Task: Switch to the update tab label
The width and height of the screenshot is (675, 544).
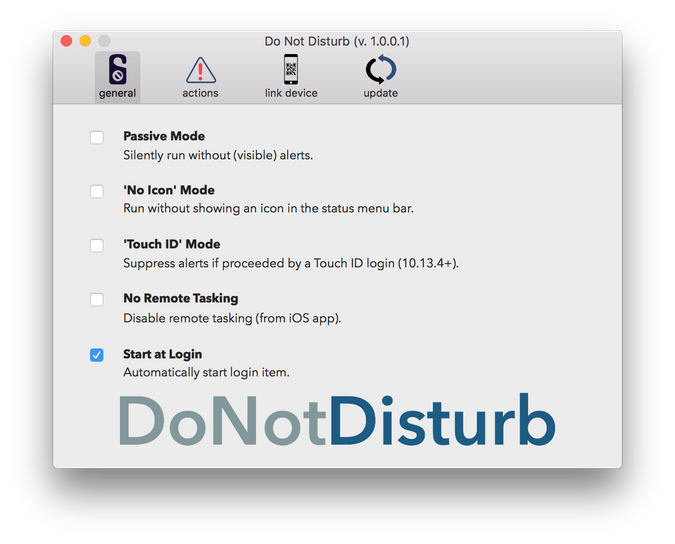Action: 380,93
